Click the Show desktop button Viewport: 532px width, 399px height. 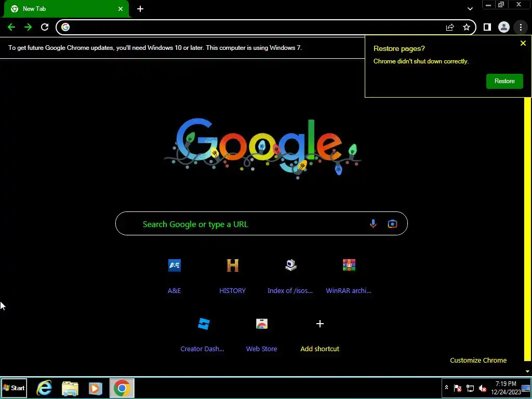coord(526,388)
